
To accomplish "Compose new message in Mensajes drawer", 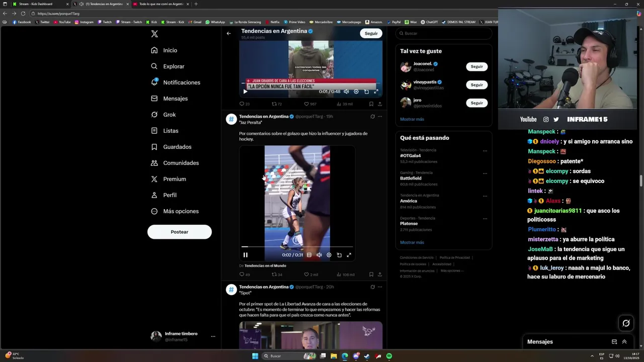I will pos(614,342).
